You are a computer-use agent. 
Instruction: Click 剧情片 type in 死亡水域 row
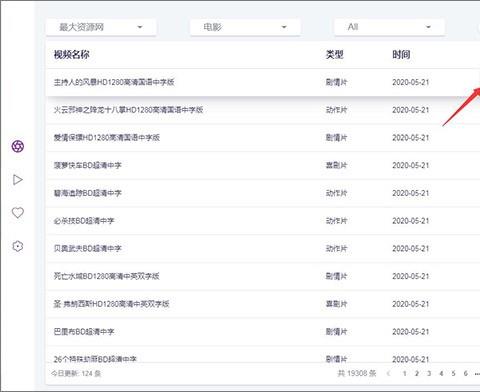pos(336,276)
